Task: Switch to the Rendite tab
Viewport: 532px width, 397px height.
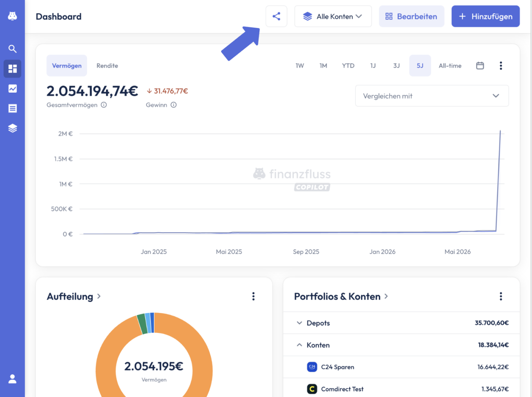Action: click(x=107, y=65)
